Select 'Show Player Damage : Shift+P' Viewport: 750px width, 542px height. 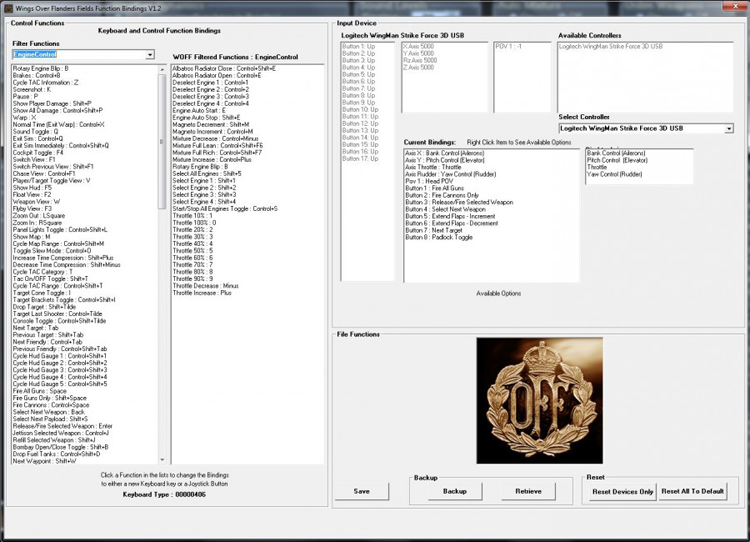point(52,103)
